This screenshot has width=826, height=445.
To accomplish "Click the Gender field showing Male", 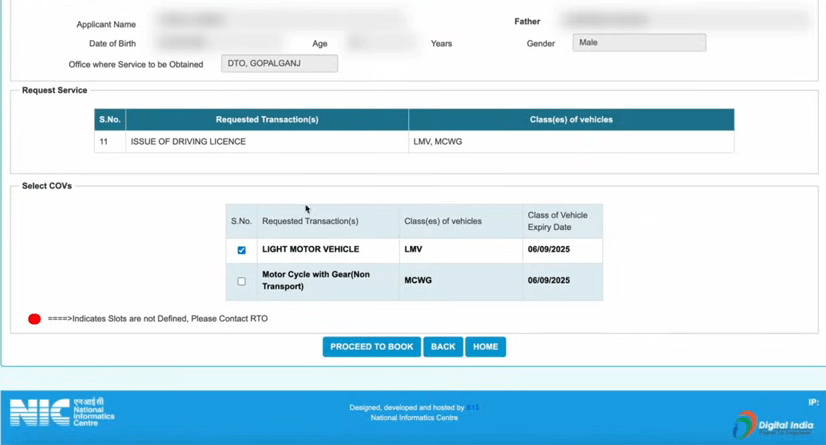I will (x=638, y=43).
